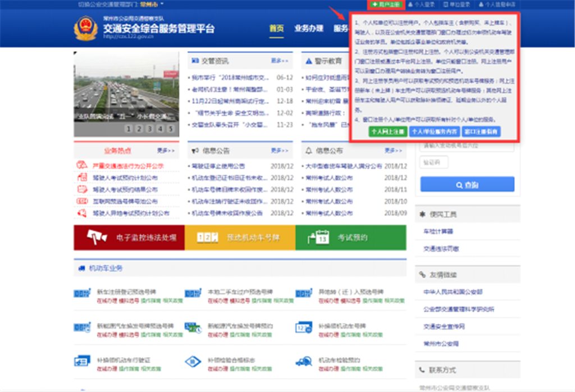
Task: Open the 车检计算器 tool link
Action: [x=439, y=231]
